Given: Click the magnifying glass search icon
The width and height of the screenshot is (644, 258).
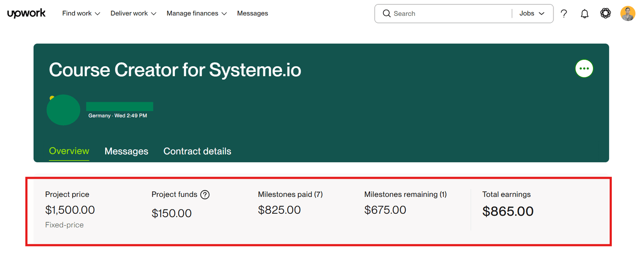Looking at the screenshot, I should 387,14.
